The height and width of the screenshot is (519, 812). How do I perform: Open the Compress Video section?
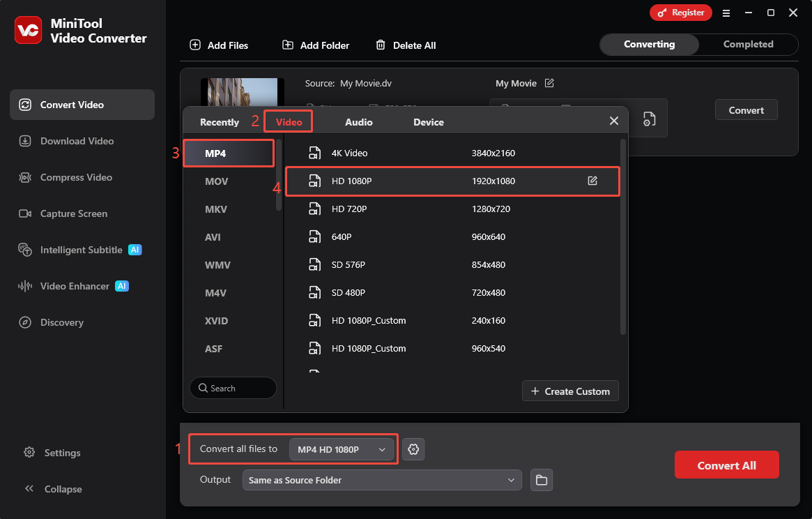[x=82, y=177]
